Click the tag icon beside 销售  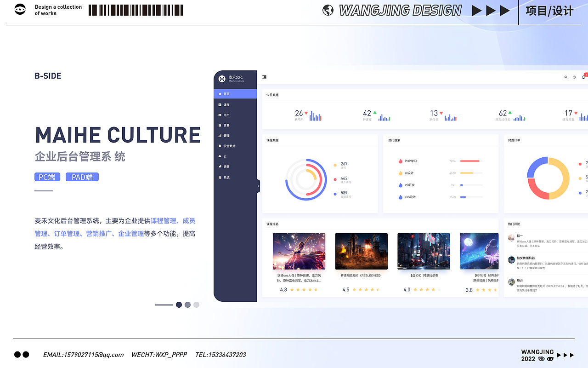(220, 167)
